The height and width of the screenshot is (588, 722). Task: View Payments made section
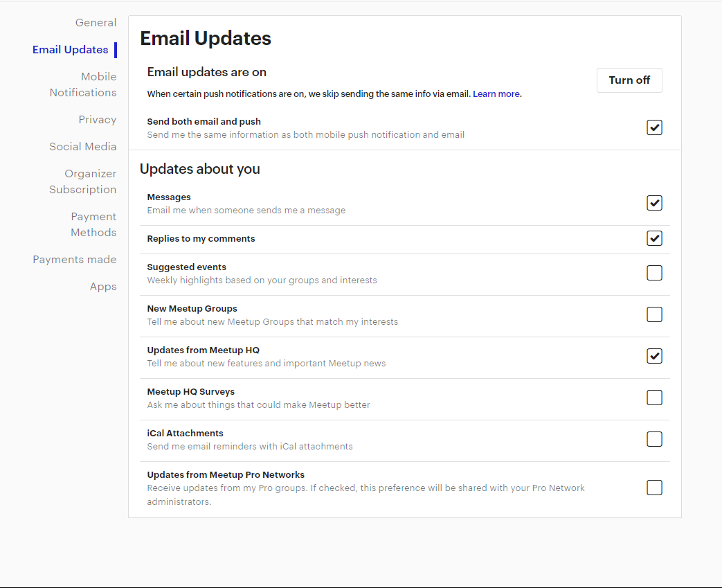point(75,260)
